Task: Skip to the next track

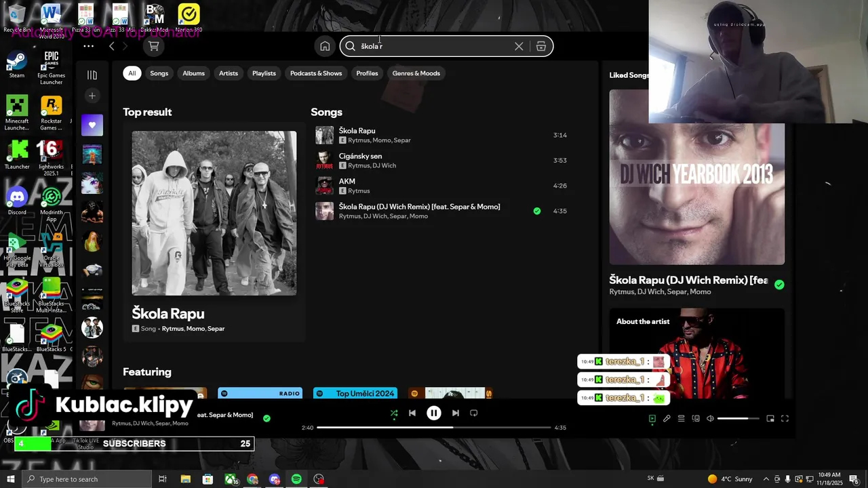Action: click(456, 413)
